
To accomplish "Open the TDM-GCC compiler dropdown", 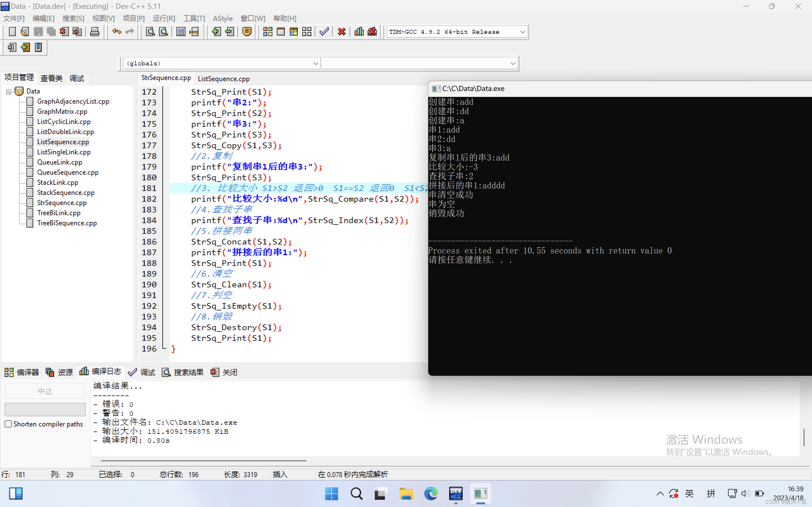I will 522,32.
